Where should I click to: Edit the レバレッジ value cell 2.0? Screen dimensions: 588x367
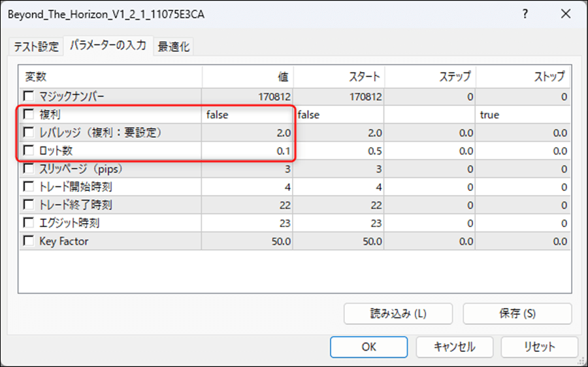[247, 133]
